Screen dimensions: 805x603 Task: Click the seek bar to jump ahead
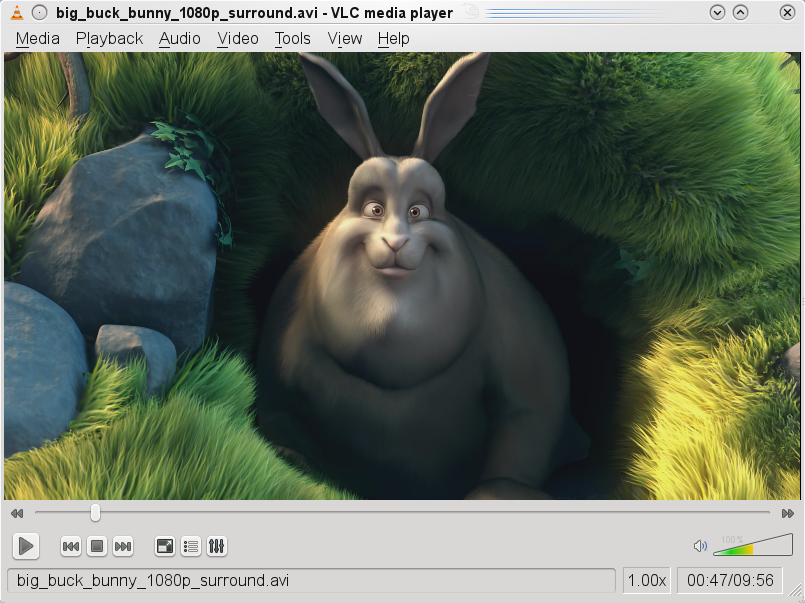(x=400, y=512)
